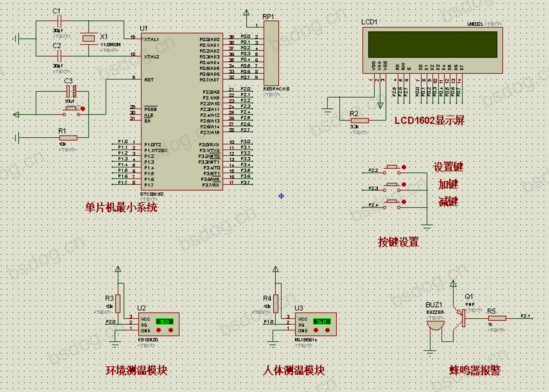Toggle the latch dot on the P2.4 subtract key

[x=404, y=202]
